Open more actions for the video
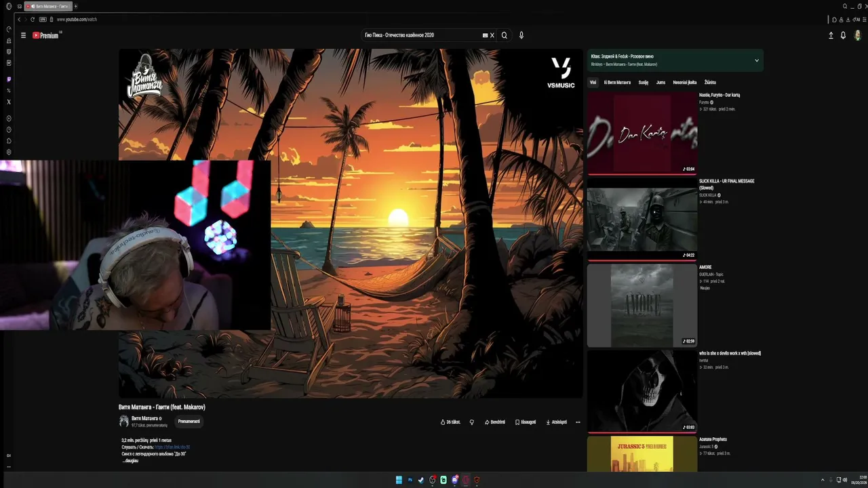This screenshot has height=488, width=868. click(x=578, y=422)
